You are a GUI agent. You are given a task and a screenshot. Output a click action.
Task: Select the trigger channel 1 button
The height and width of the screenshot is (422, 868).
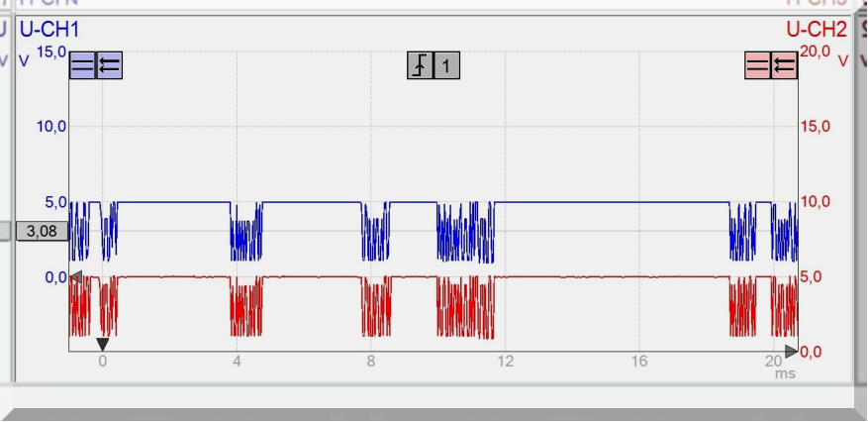coord(446,66)
